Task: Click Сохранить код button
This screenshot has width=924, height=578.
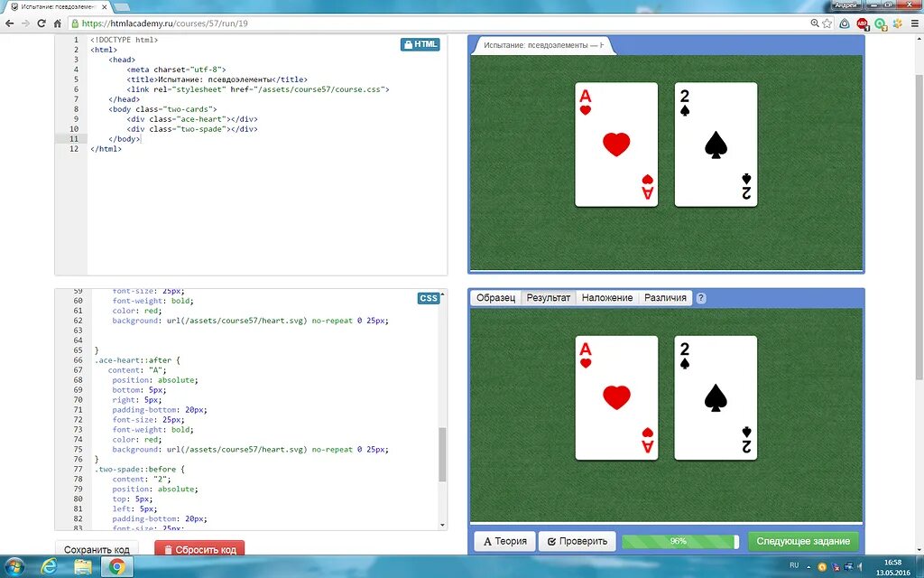Action: (x=97, y=549)
